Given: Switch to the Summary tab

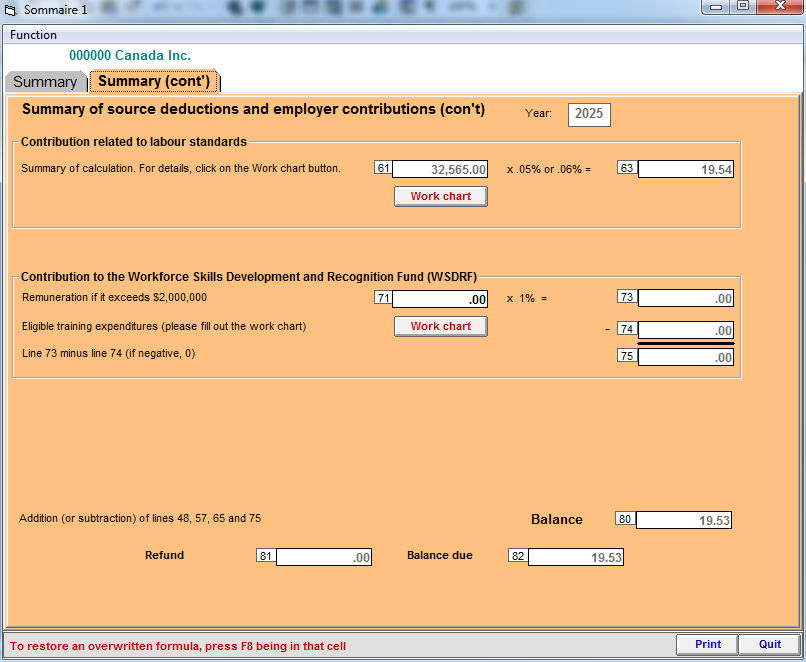Looking at the screenshot, I should [45, 82].
